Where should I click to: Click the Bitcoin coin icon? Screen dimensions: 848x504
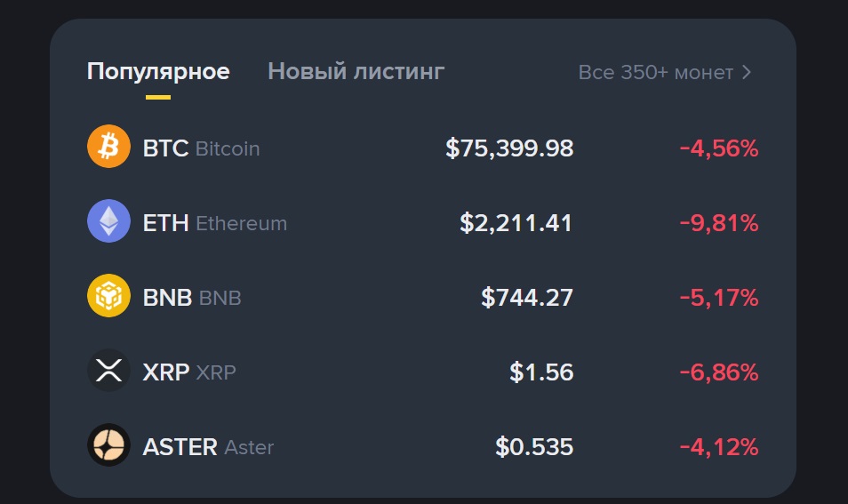tap(108, 148)
